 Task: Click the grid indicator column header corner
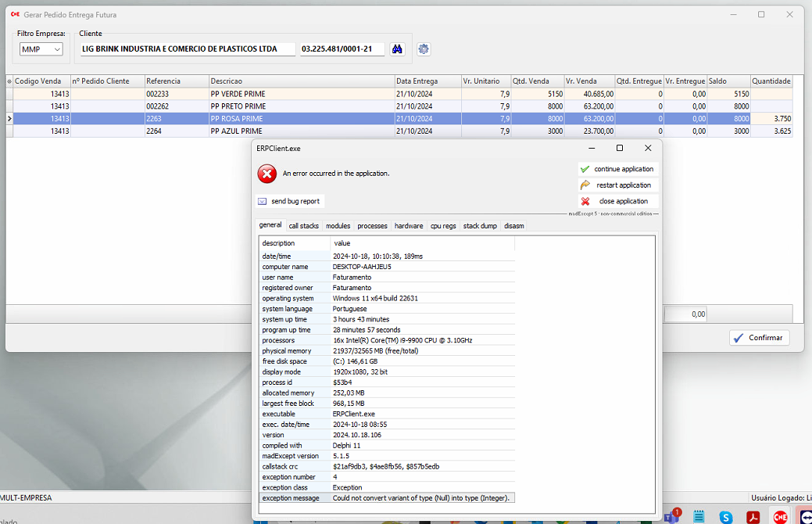tap(9, 81)
